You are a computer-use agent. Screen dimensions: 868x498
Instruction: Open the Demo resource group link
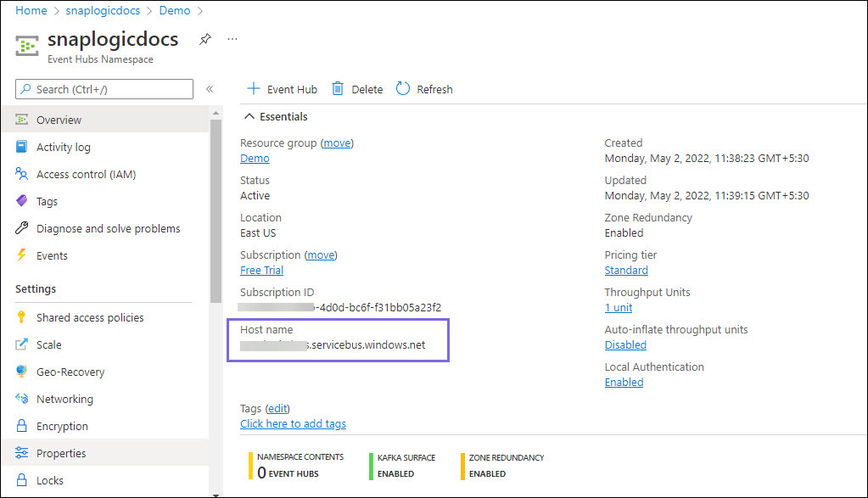[x=255, y=158]
